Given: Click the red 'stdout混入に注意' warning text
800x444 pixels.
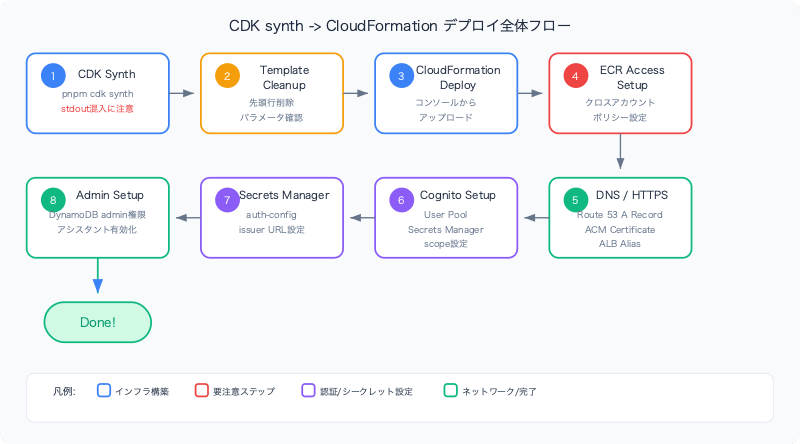Looking at the screenshot, I should coord(97,109).
